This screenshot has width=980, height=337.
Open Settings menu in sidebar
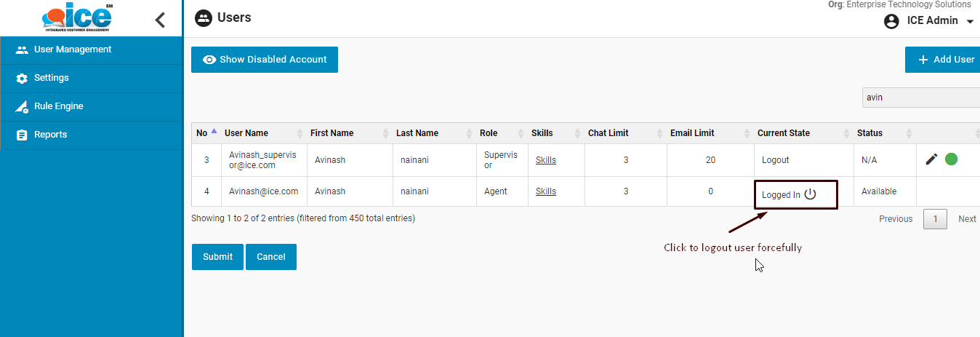tap(51, 78)
